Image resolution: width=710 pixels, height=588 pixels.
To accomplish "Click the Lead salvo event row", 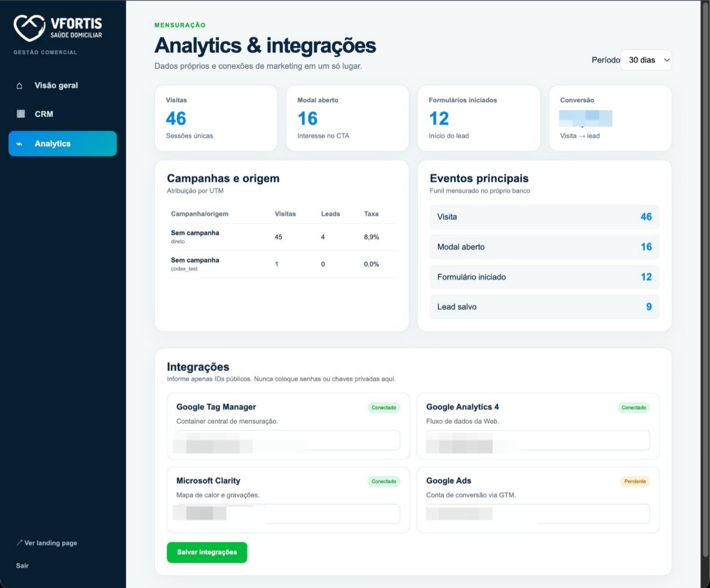I will [544, 307].
